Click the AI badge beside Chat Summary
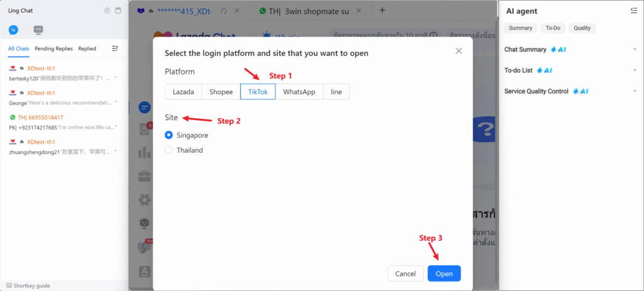This screenshot has width=644, height=291. (x=558, y=50)
